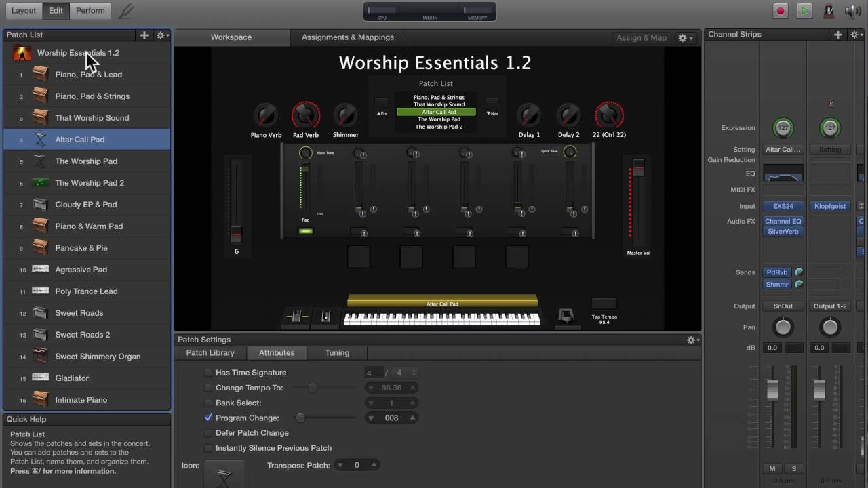
Task: Open the tuner from the toolbar
Action: [x=125, y=11]
